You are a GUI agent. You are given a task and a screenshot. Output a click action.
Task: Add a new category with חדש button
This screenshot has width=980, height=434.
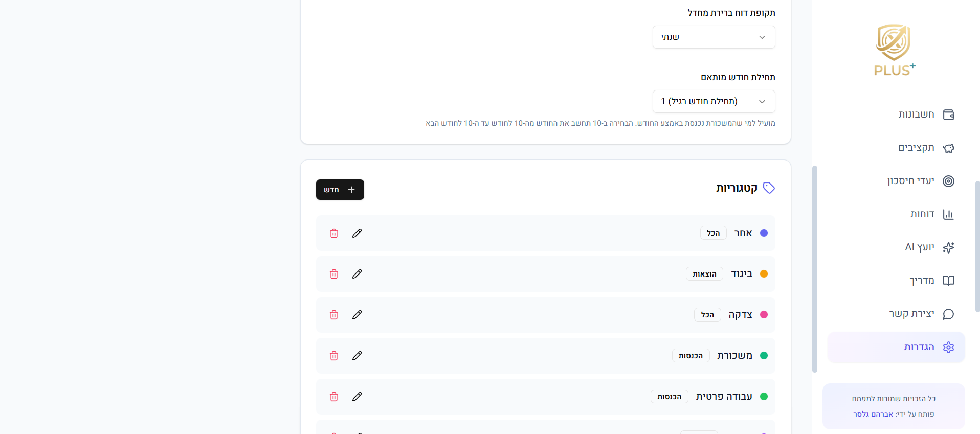pyautogui.click(x=340, y=190)
